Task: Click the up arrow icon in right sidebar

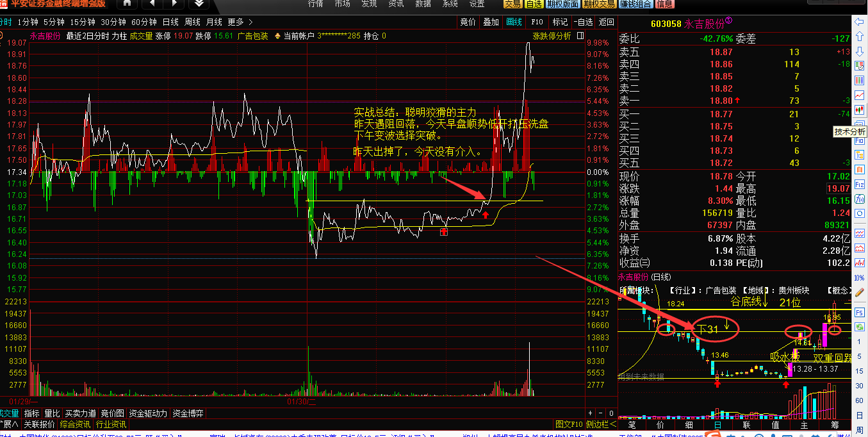Action: (860, 37)
